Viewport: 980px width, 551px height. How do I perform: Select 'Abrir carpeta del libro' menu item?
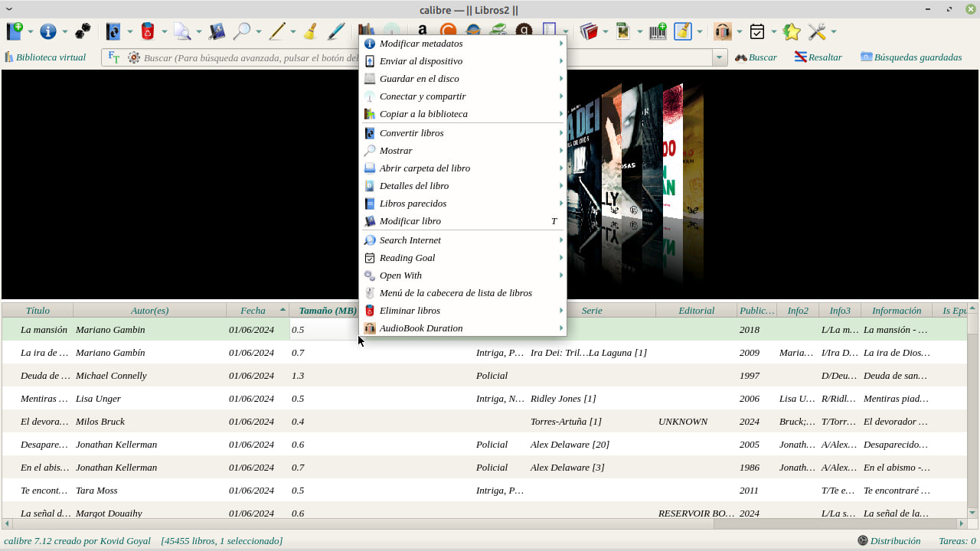point(463,168)
